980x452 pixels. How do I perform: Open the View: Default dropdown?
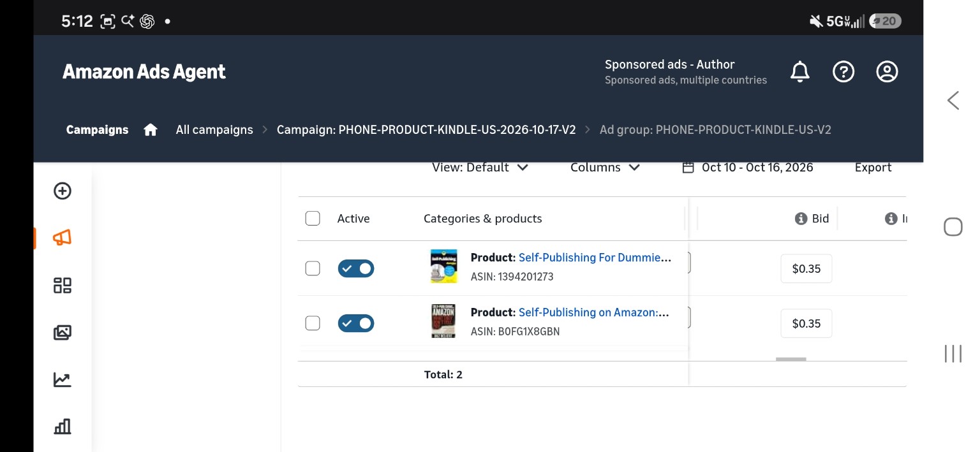click(480, 167)
